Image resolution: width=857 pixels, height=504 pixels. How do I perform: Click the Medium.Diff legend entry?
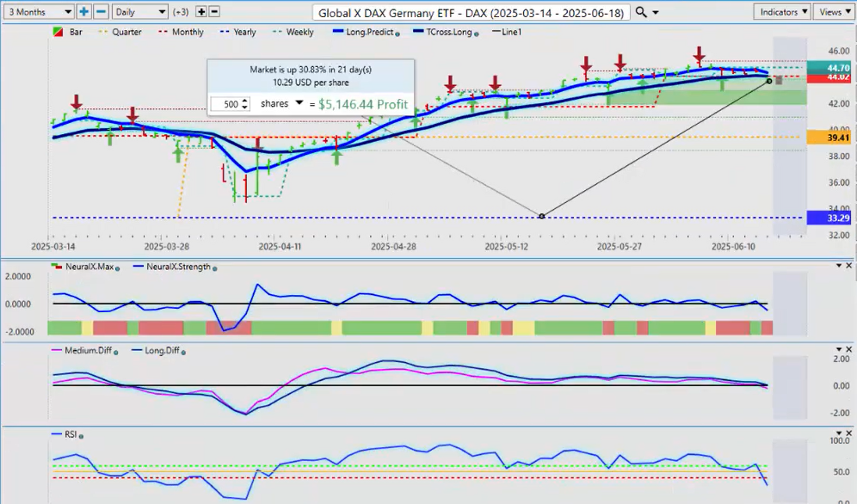(x=82, y=351)
